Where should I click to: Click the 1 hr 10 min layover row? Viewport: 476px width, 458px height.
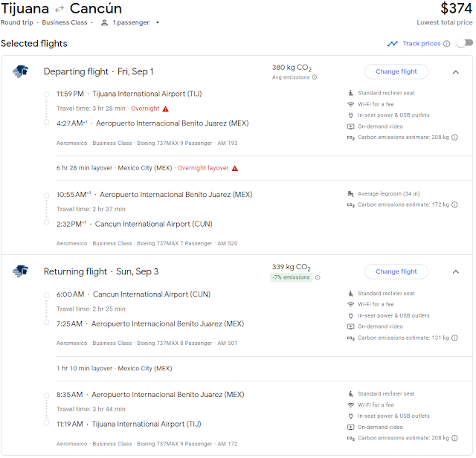(x=265, y=370)
